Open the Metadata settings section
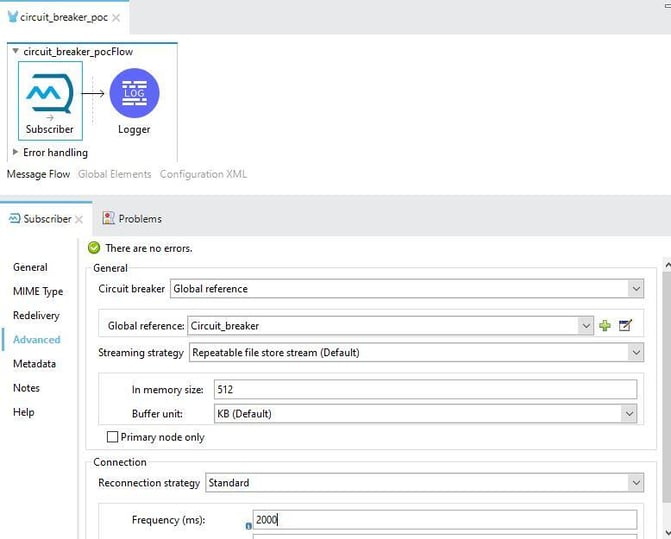Image resolution: width=671 pixels, height=539 pixels. click(x=34, y=364)
